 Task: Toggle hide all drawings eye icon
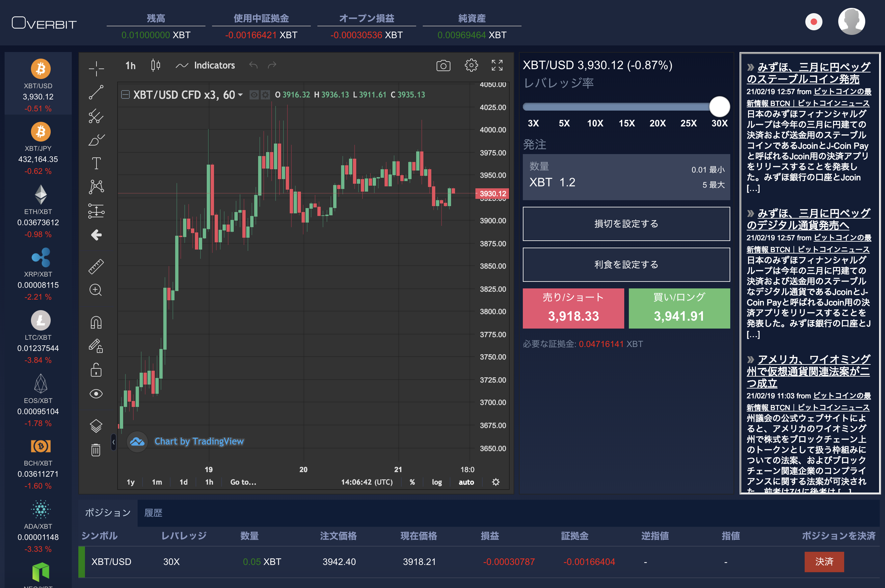coord(96,394)
